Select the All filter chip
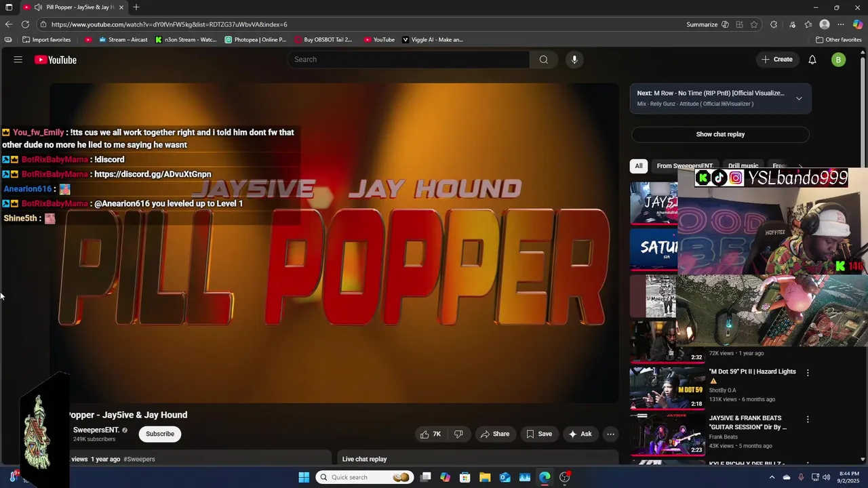Viewport: 868px width, 488px height. [x=639, y=166]
